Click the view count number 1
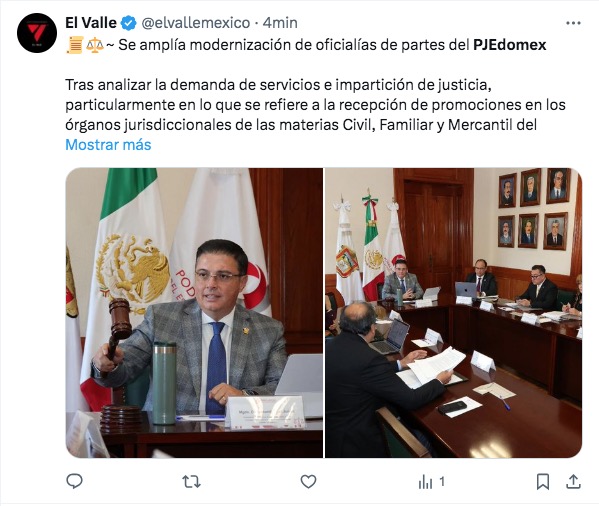This screenshot has width=599, height=506. click(442, 482)
